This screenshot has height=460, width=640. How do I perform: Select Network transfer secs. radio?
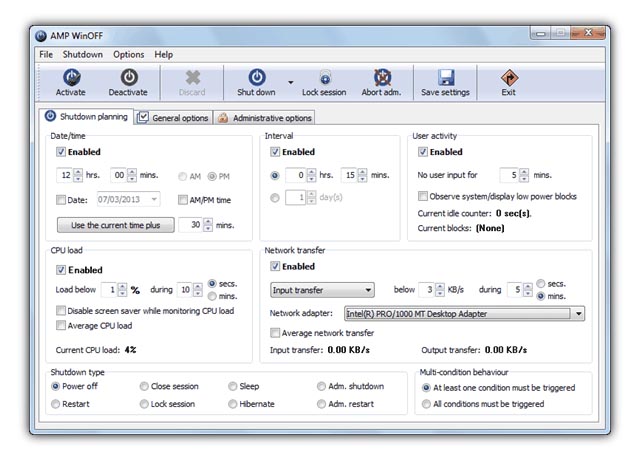541,283
